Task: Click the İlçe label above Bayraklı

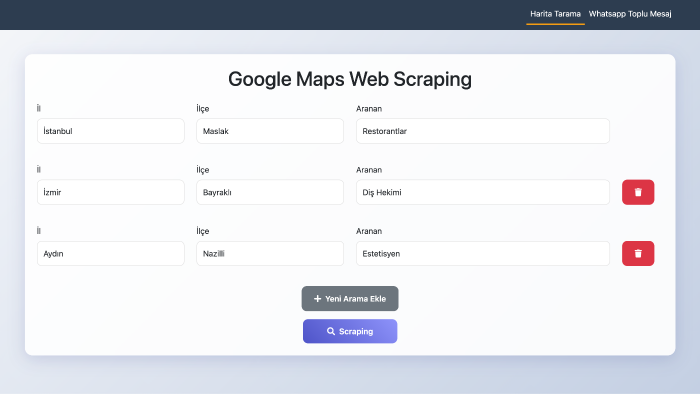Action: [203, 170]
